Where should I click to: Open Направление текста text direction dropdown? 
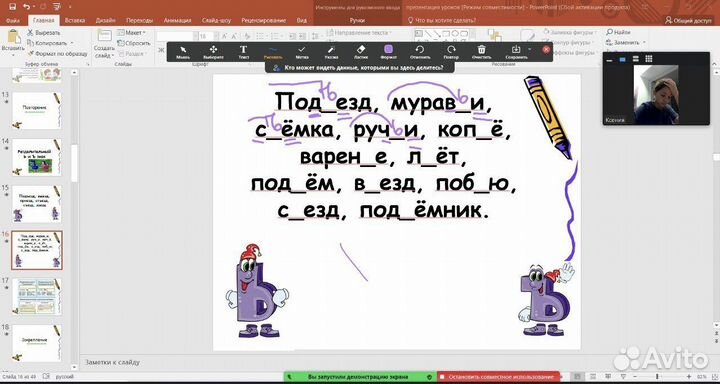point(359,33)
